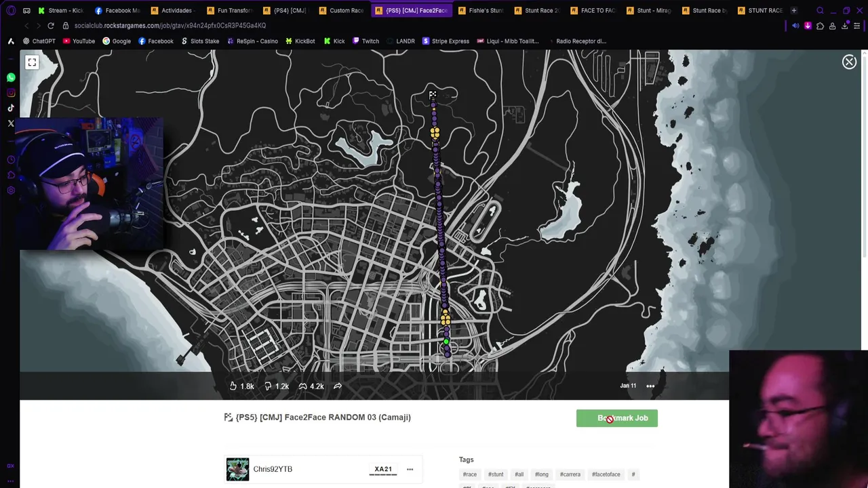This screenshot has width=868, height=488.
Task: Select the #long tag
Action: click(541, 474)
